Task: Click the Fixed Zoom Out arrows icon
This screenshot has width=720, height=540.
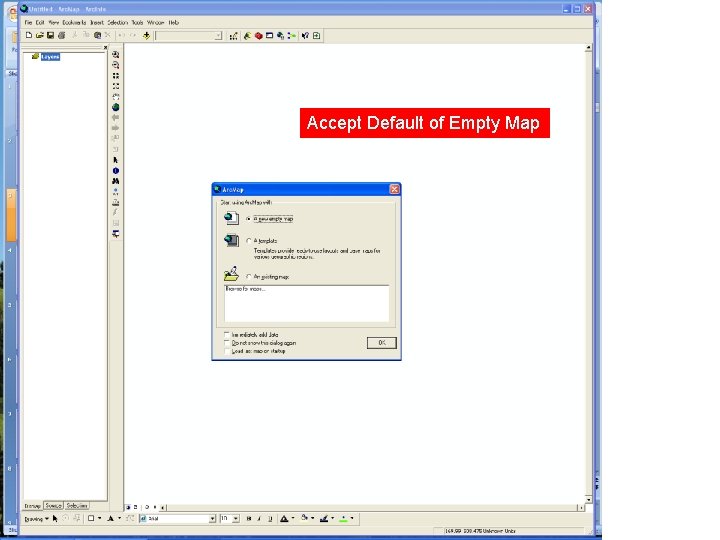Action: tap(116, 86)
